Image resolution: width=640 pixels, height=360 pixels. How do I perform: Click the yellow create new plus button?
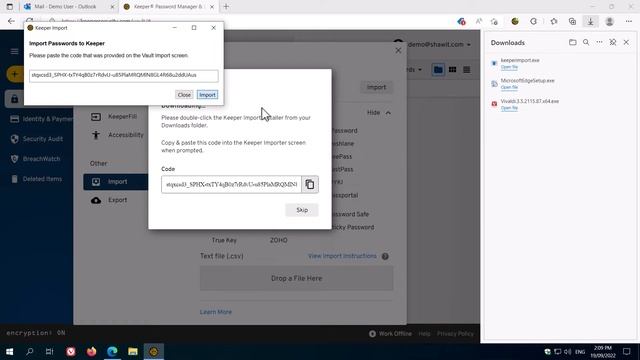coord(15,74)
